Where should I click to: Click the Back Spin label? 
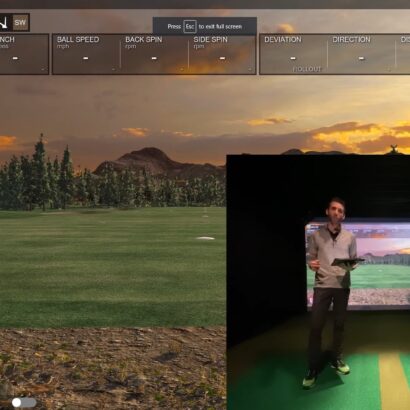pyautogui.click(x=144, y=39)
